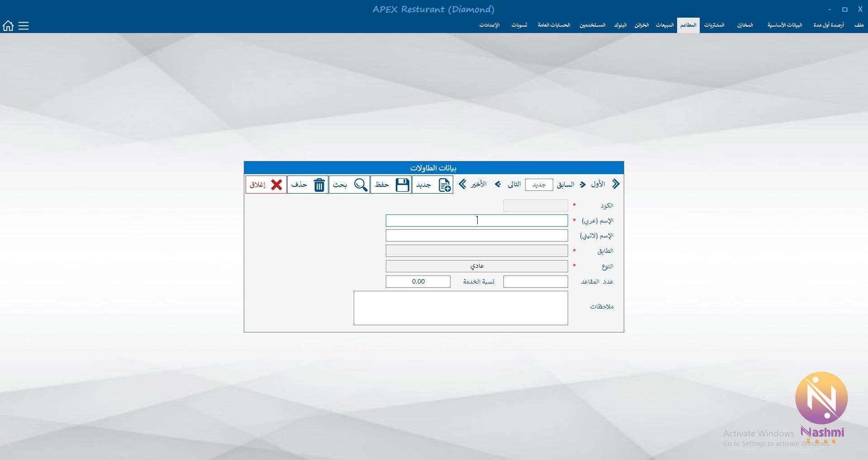Click the notes (ملاحظات) text area

(460, 308)
